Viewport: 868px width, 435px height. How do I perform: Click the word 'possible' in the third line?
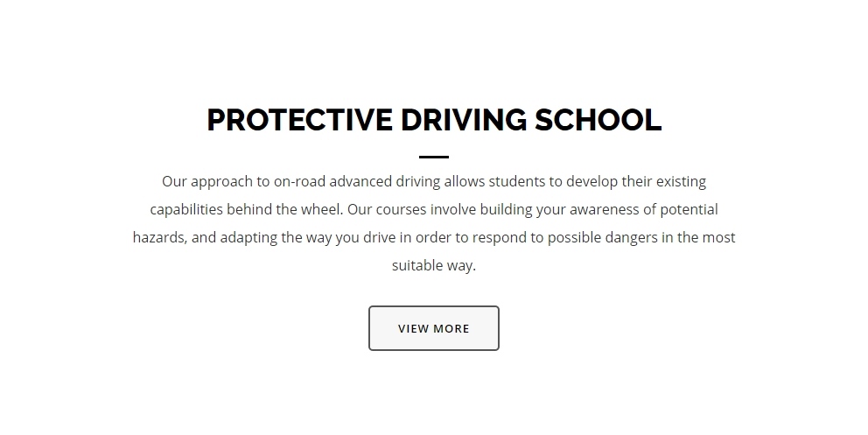pyautogui.click(x=574, y=239)
